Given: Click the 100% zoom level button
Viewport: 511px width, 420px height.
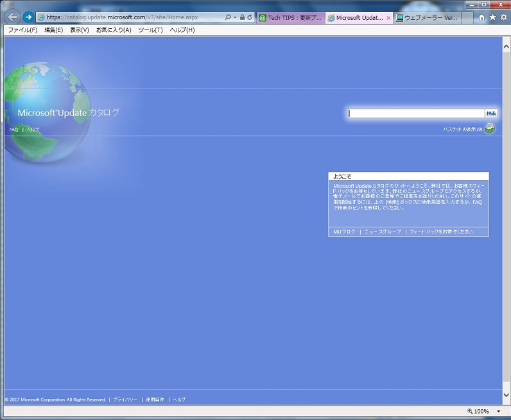Looking at the screenshot, I should pos(478,411).
